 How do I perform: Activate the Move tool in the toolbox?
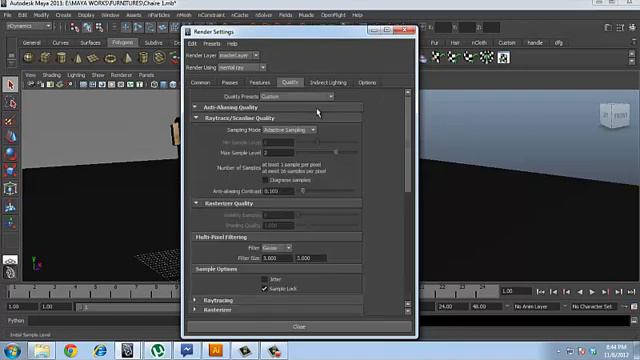click(x=10, y=137)
